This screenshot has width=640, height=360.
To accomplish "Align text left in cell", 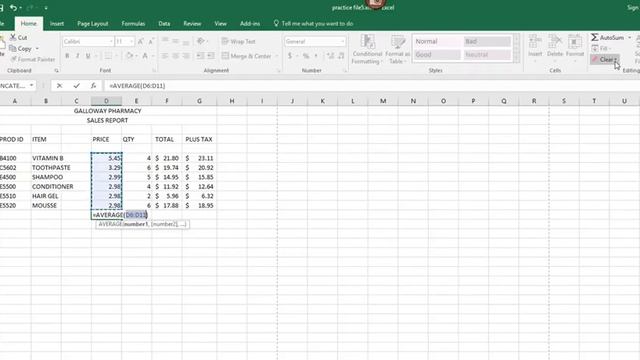I will (x=165, y=56).
